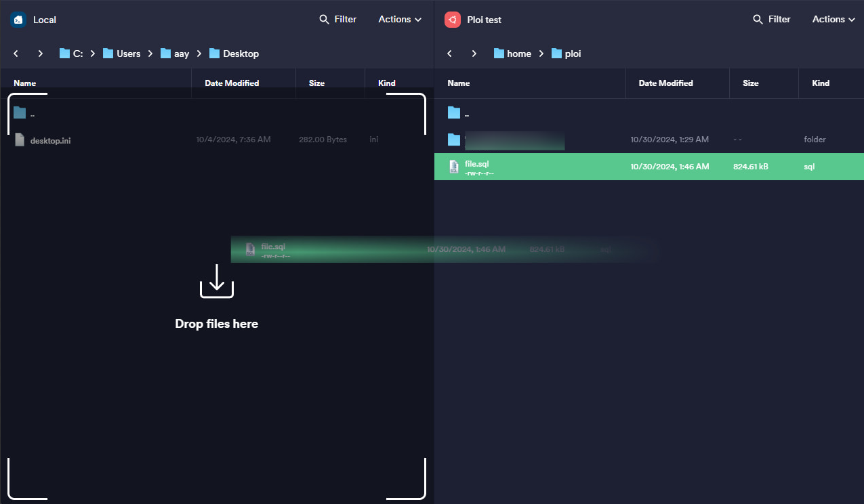This screenshot has height=504, width=864.
Task: Click the red Ploi test server icon
Action: [452, 20]
